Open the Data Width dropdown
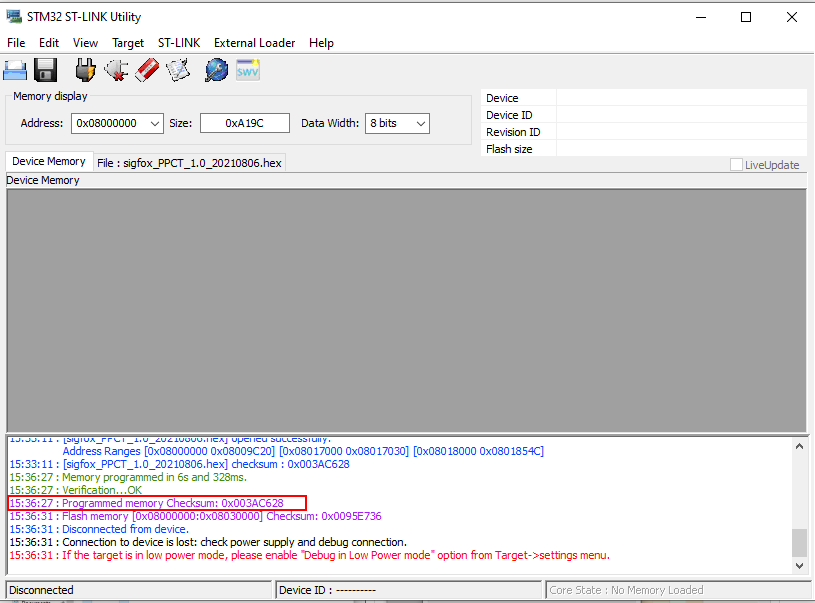Viewport: 815px width, 603px height. (x=397, y=124)
